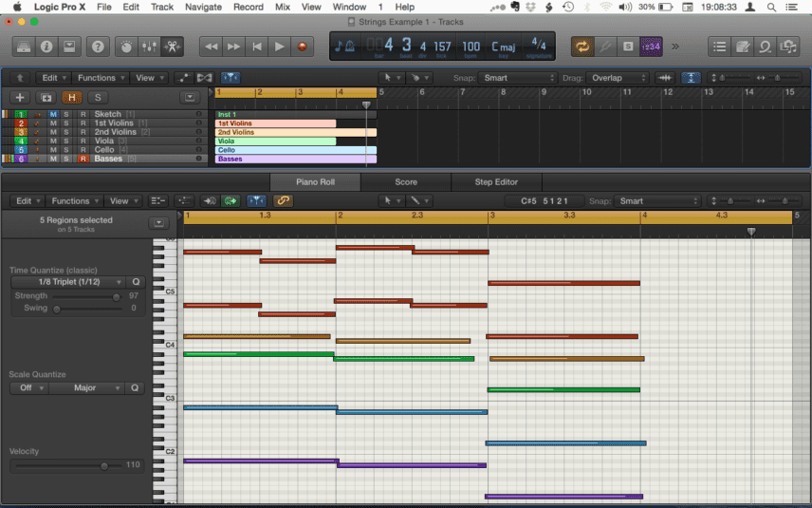Open Note Pads button
This screenshot has height=508, width=812.
click(x=742, y=47)
